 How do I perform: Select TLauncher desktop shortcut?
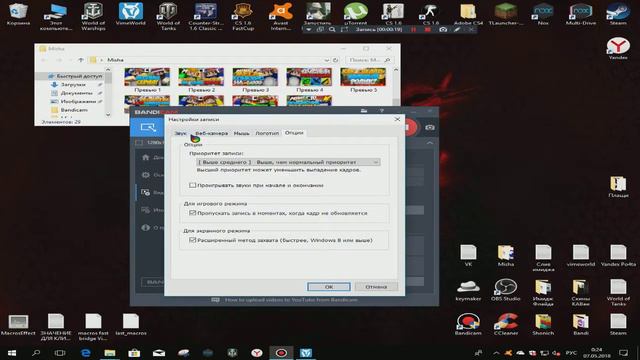point(506,13)
